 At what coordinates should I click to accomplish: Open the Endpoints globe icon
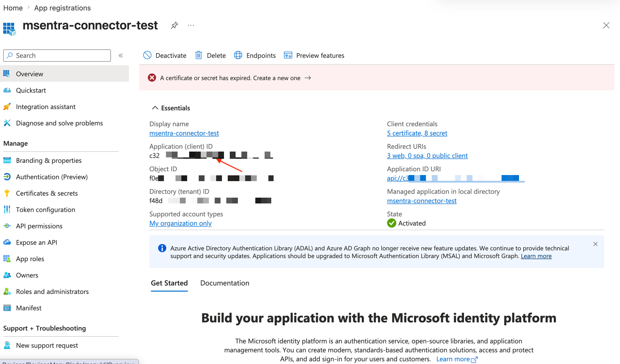[x=238, y=55]
